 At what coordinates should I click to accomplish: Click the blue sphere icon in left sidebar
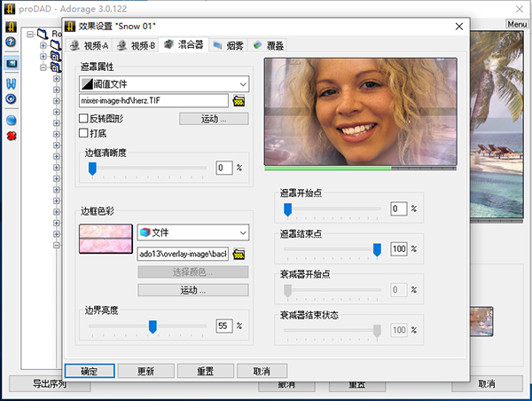(11, 120)
